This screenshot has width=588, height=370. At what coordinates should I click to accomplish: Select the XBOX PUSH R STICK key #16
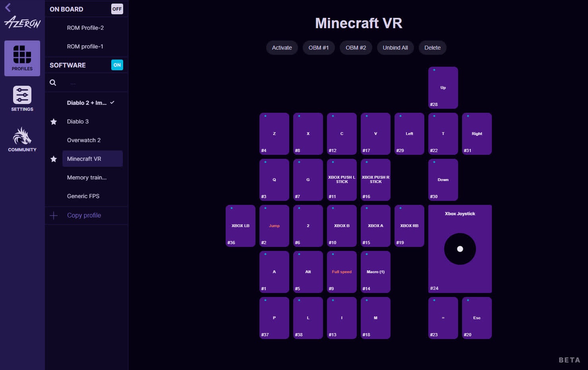[x=376, y=180]
